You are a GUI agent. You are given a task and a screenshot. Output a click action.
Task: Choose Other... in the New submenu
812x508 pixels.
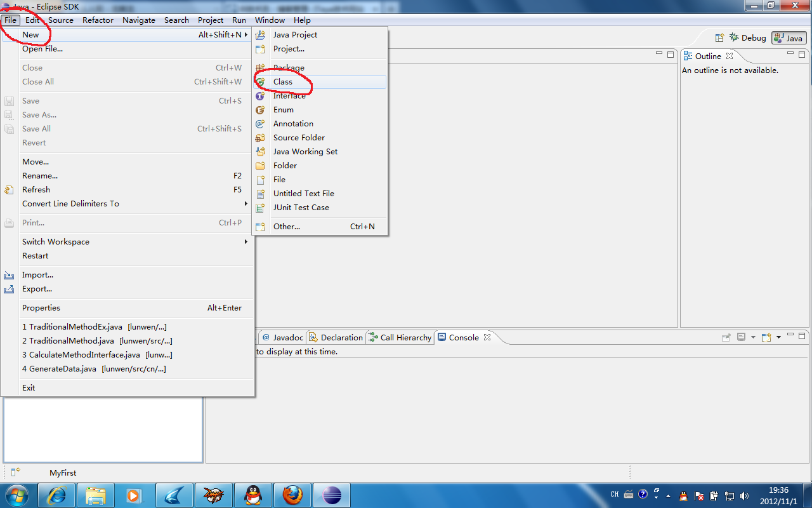[320, 227]
